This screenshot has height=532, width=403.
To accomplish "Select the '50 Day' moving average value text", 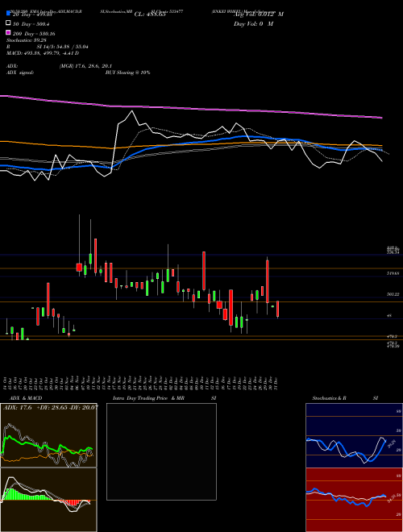I will 31,24.
